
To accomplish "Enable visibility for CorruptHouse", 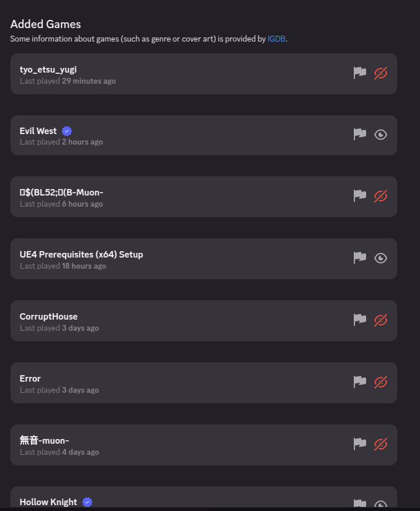I will click(x=381, y=320).
